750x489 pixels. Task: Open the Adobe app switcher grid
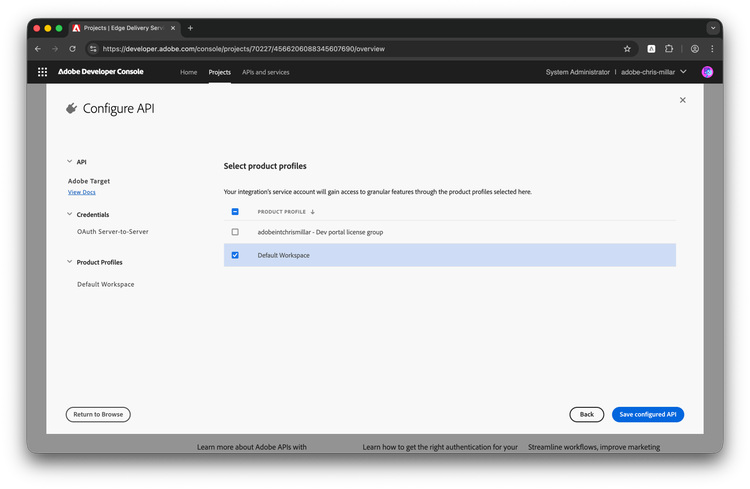(42, 72)
